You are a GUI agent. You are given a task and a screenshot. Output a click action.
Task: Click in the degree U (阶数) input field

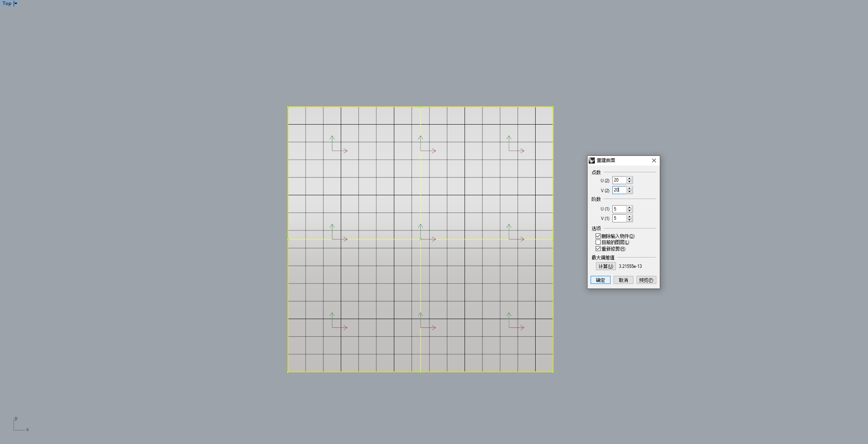pyautogui.click(x=619, y=209)
